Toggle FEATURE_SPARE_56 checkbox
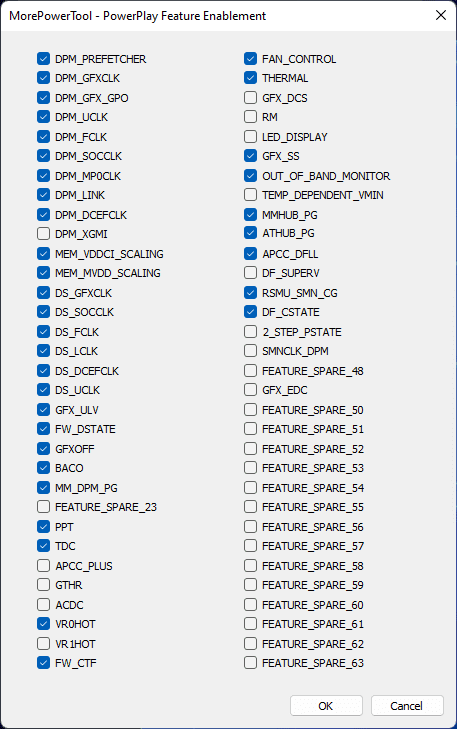This screenshot has width=457, height=729. (250, 527)
